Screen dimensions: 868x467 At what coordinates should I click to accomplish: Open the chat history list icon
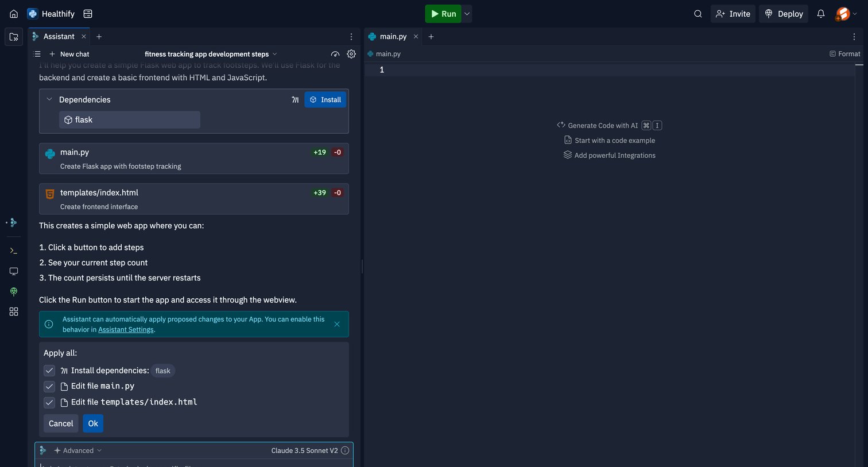pyautogui.click(x=37, y=54)
